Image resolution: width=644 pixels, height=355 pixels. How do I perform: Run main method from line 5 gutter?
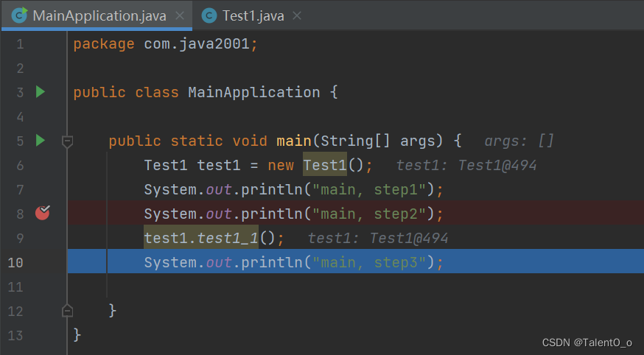pos(41,141)
